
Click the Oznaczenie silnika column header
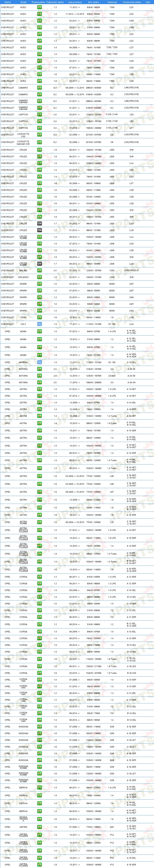(132, 2)
